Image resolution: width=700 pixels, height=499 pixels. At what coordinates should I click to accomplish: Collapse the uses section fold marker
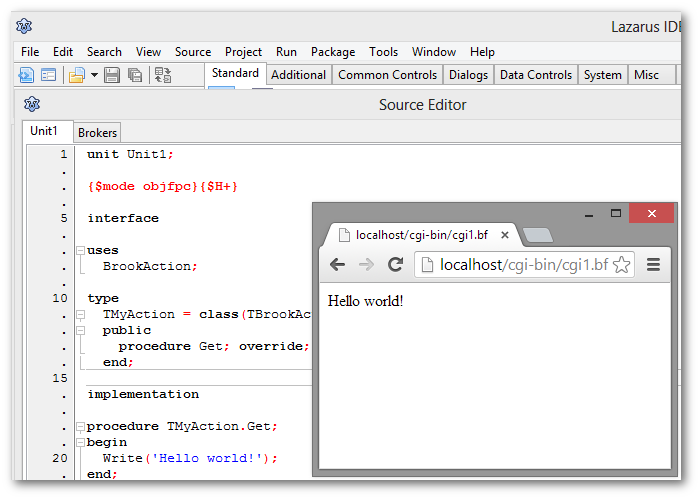coord(80,250)
